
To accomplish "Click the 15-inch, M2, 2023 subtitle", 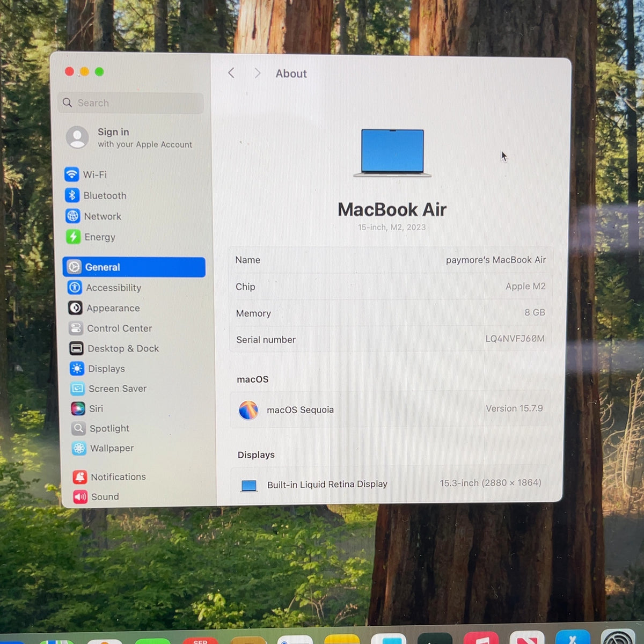I will [392, 227].
